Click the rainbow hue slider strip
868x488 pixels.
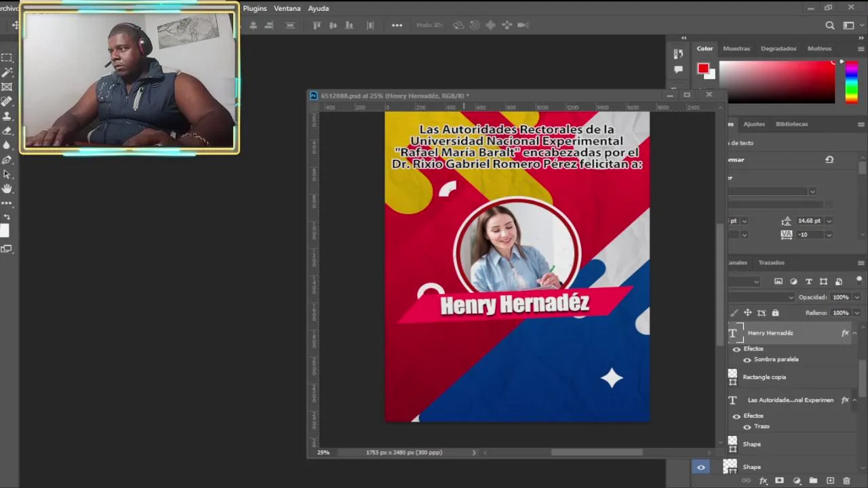tap(851, 82)
